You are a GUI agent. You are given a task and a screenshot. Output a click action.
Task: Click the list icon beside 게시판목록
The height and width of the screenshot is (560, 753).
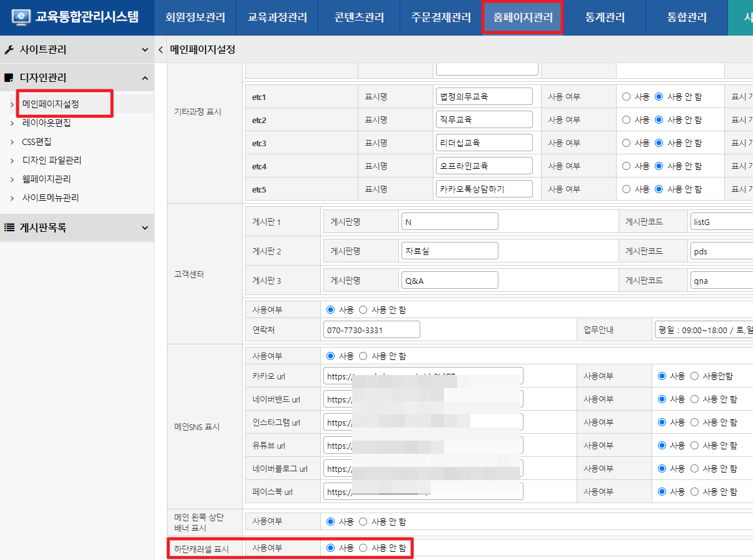[x=9, y=228]
